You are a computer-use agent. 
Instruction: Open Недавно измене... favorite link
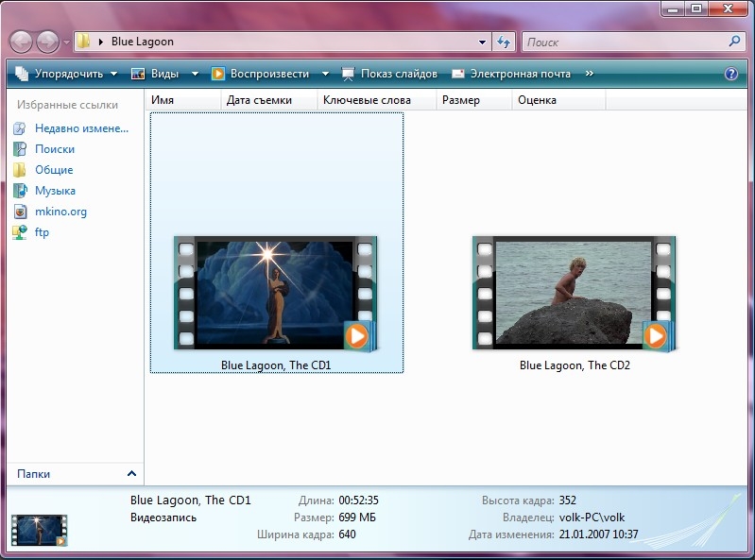tap(81, 128)
